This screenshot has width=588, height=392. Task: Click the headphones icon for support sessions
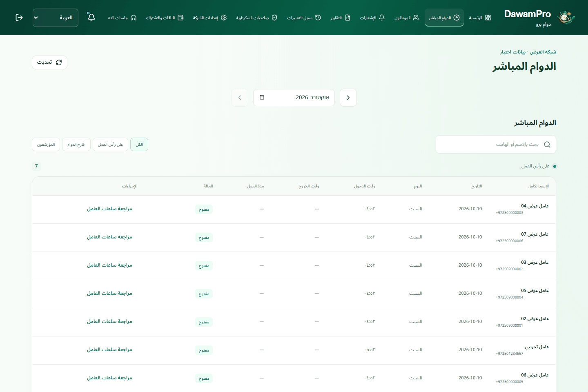(x=134, y=18)
